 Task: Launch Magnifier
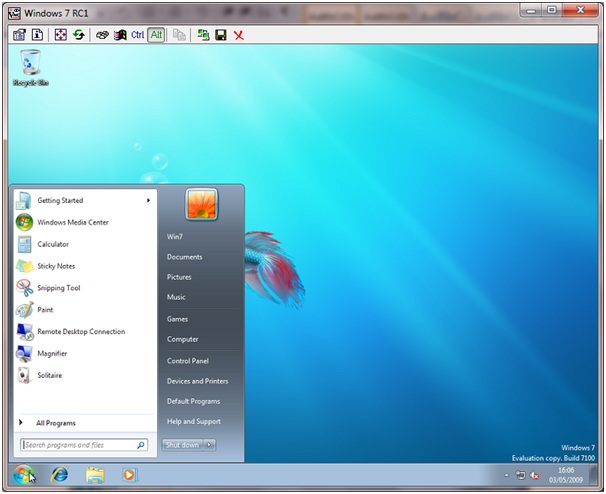pyautogui.click(x=85, y=353)
